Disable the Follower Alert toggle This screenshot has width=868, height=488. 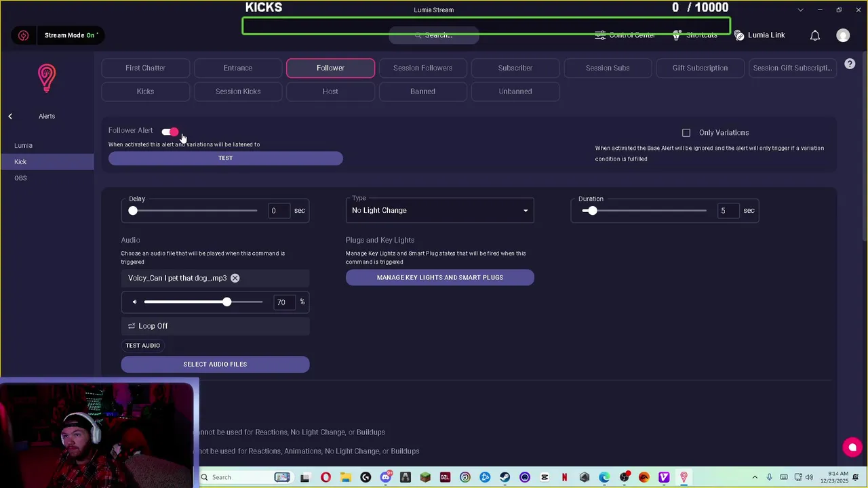click(x=170, y=131)
